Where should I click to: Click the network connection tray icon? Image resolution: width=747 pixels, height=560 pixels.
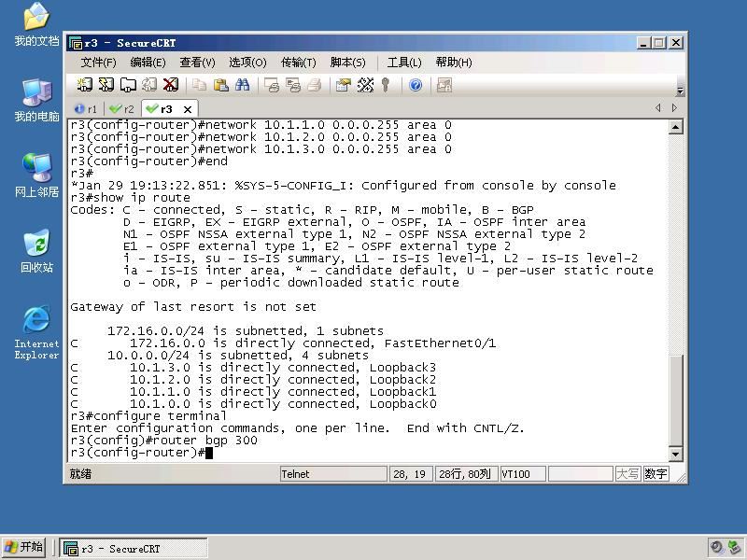pos(734,548)
